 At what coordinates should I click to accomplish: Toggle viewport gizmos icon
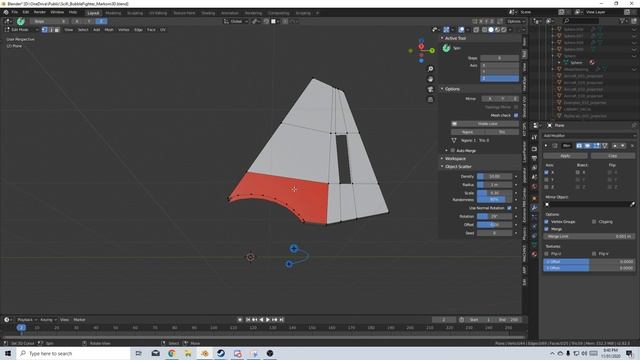pyautogui.click(x=447, y=30)
